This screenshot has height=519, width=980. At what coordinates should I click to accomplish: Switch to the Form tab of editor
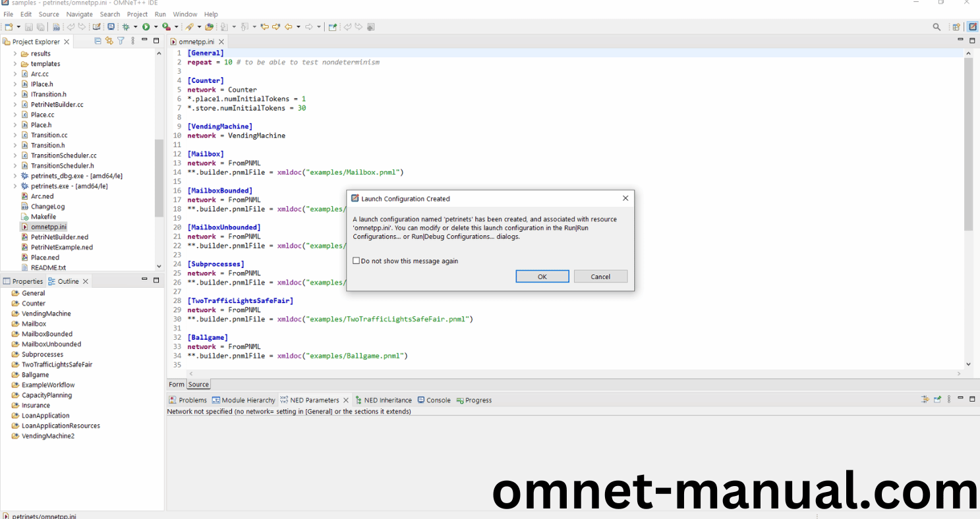click(177, 385)
